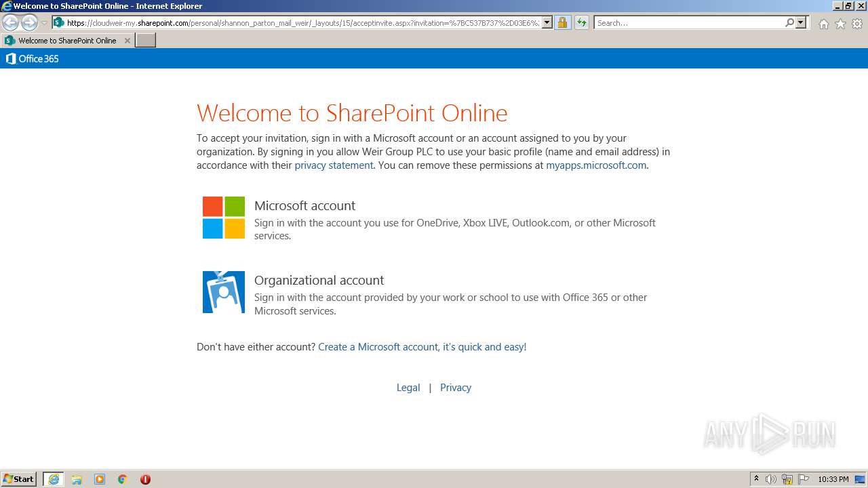Screen dimensions: 868x488
Task: Click the Organizational account description text
Action: click(451, 304)
